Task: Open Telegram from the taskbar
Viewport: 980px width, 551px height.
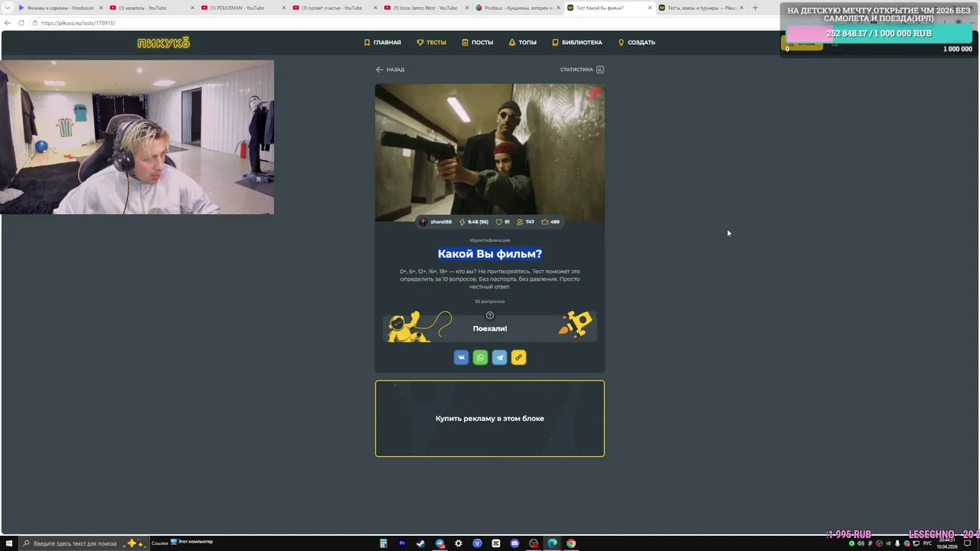Action: tap(439, 543)
